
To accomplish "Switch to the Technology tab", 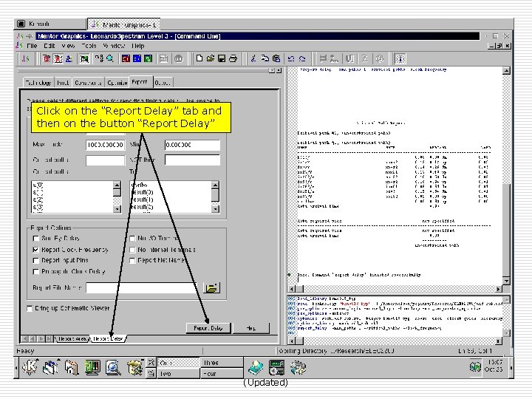I will (x=38, y=83).
